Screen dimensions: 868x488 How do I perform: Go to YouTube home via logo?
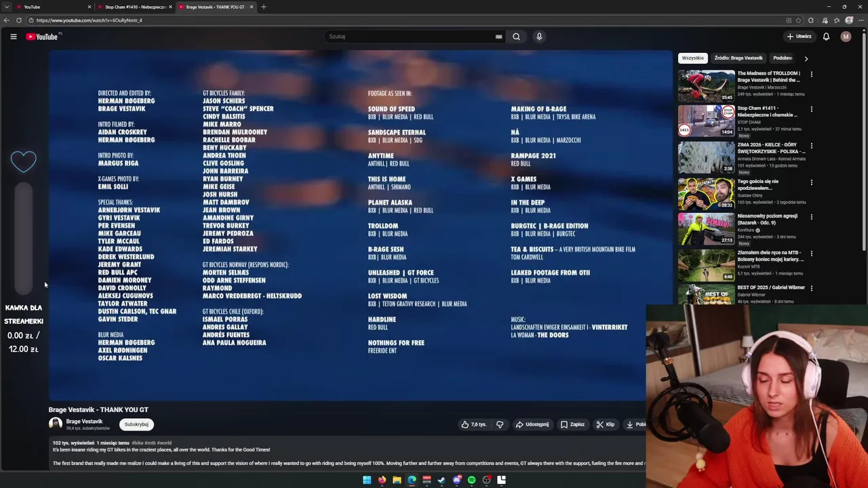point(42,37)
